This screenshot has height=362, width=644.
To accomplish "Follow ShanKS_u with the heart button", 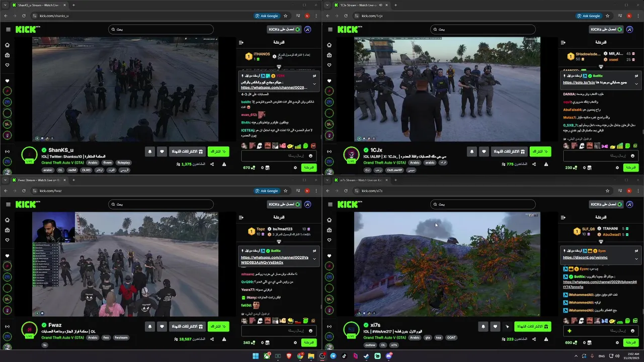I will tap(162, 151).
